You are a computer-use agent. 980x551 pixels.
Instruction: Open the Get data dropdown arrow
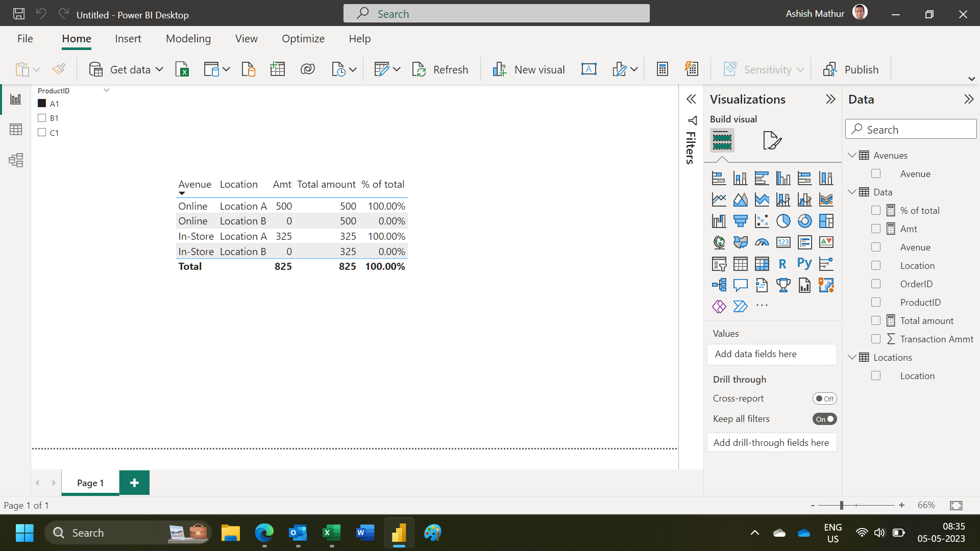(x=159, y=69)
